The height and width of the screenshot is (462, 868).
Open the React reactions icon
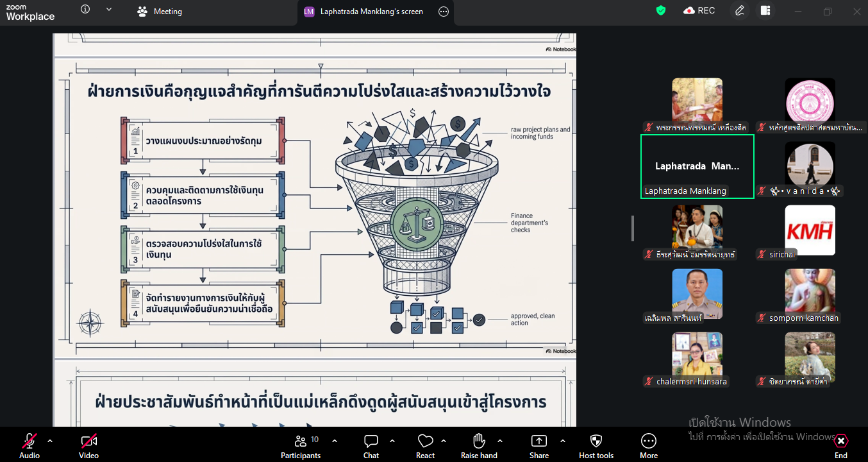click(x=425, y=440)
